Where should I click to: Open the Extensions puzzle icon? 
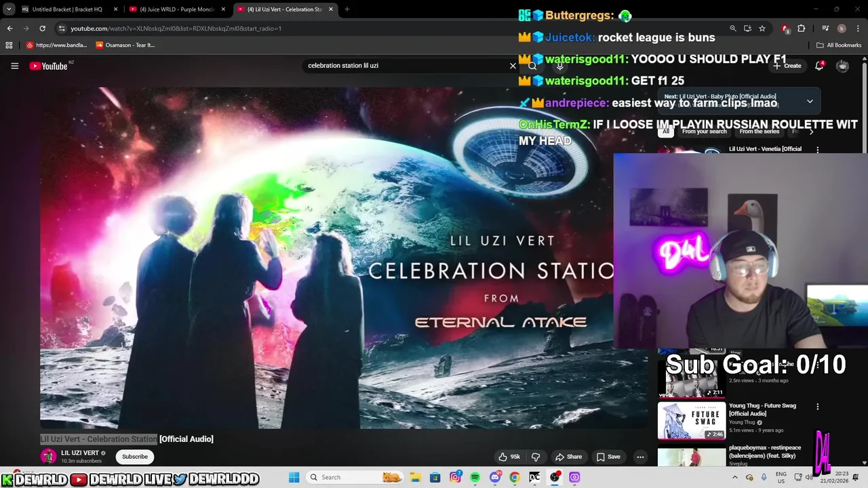pos(802,28)
